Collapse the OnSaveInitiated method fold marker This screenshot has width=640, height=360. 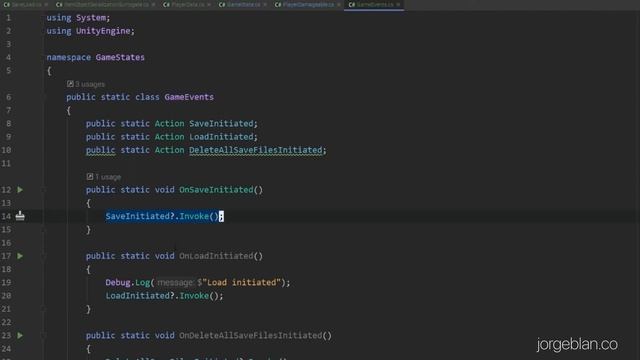[43, 190]
